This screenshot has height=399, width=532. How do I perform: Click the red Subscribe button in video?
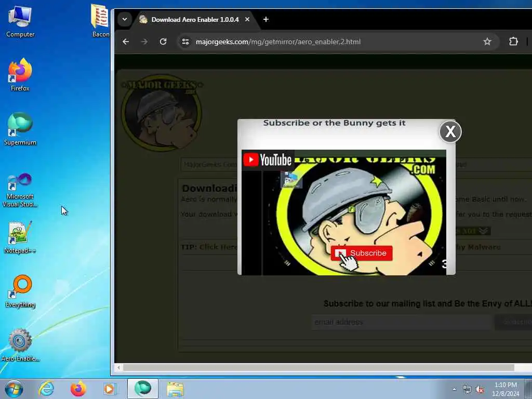coord(362,253)
